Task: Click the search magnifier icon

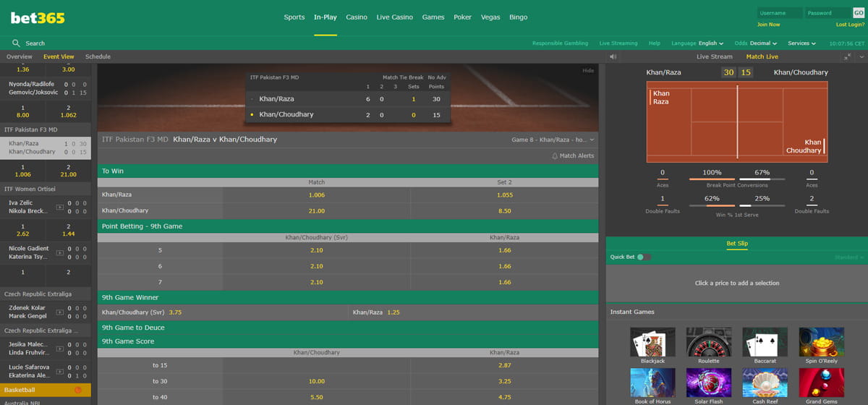Action: pyautogui.click(x=16, y=43)
